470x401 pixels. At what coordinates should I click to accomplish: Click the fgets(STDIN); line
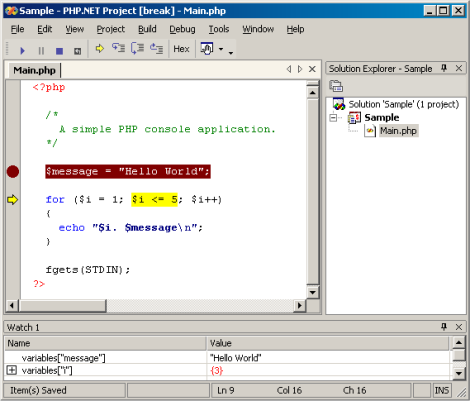[88, 270]
